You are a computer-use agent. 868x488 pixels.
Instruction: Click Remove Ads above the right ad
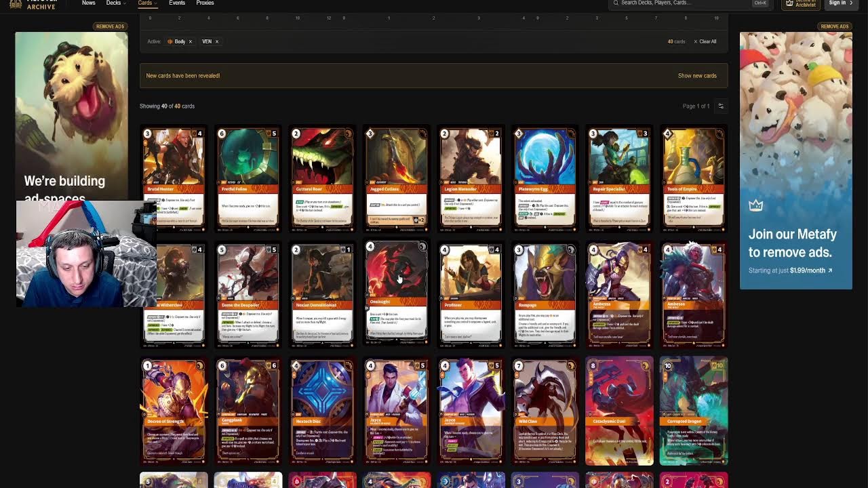click(834, 26)
